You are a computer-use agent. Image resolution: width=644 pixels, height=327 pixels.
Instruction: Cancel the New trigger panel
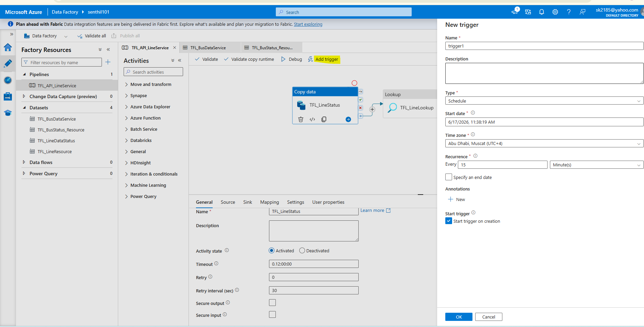point(489,317)
